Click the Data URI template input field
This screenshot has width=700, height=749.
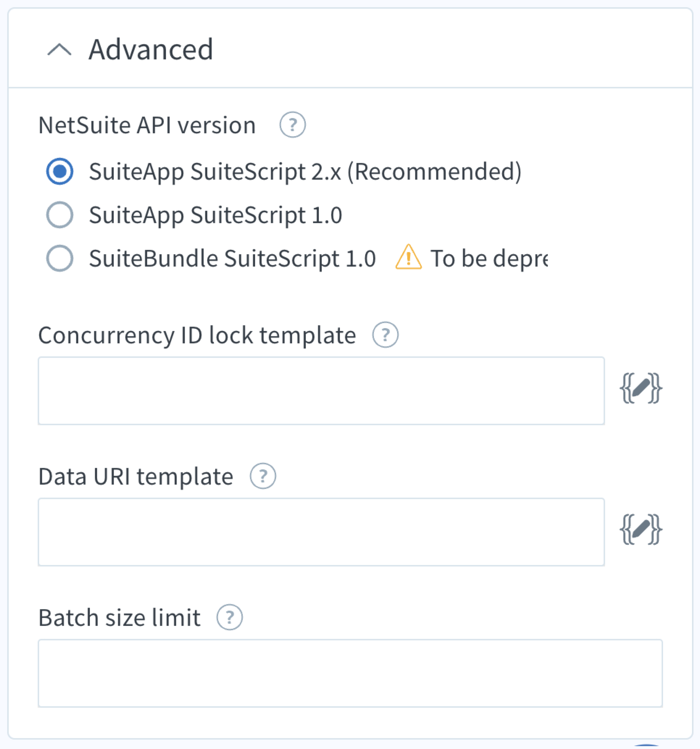pos(321,532)
